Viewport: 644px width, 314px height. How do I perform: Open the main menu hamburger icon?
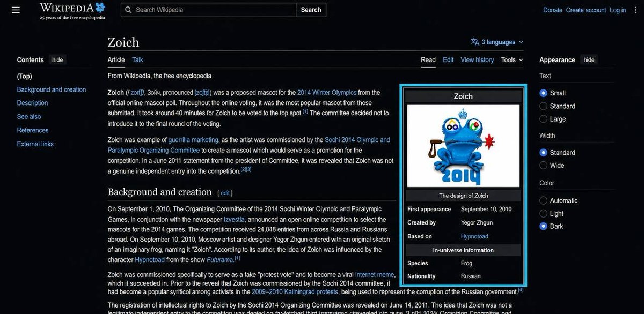(16, 10)
